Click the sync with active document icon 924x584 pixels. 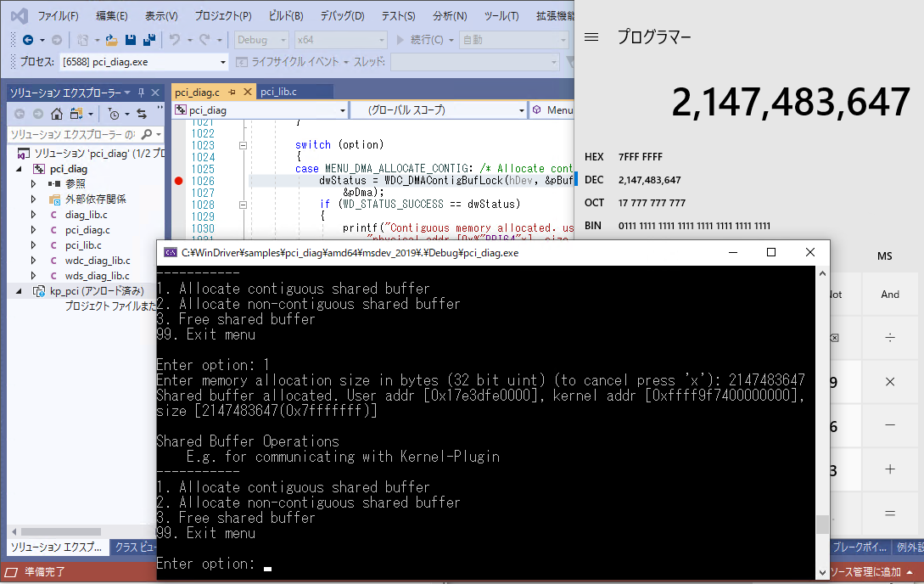(142, 114)
